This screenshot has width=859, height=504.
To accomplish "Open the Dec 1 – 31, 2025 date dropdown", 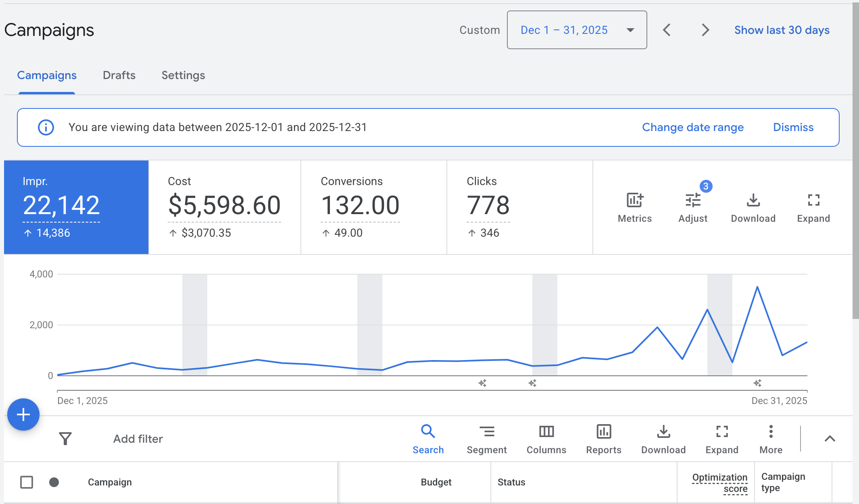I will pos(577,30).
